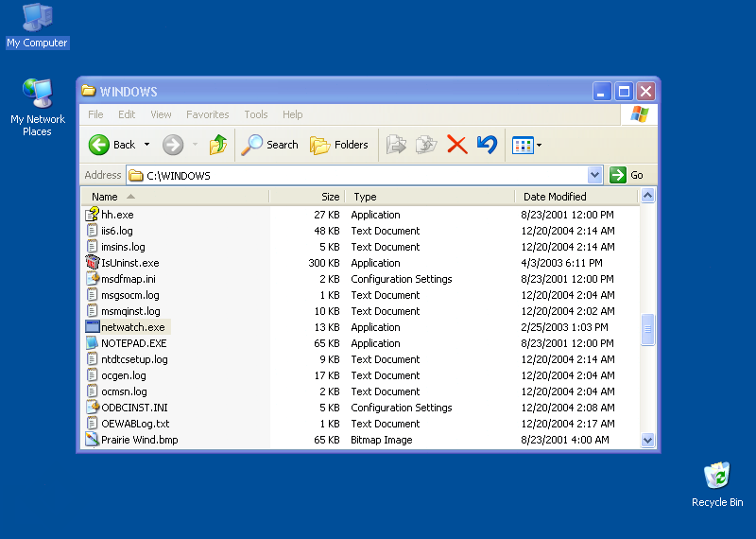Select the ntdtcsetup.log file icon
The height and width of the screenshot is (539, 756).
(92, 359)
